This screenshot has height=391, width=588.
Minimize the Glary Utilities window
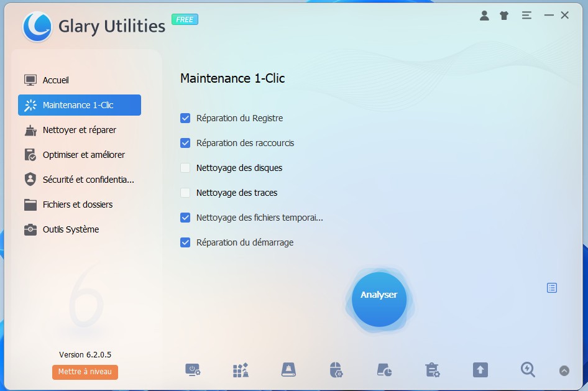[x=549, y=16]
